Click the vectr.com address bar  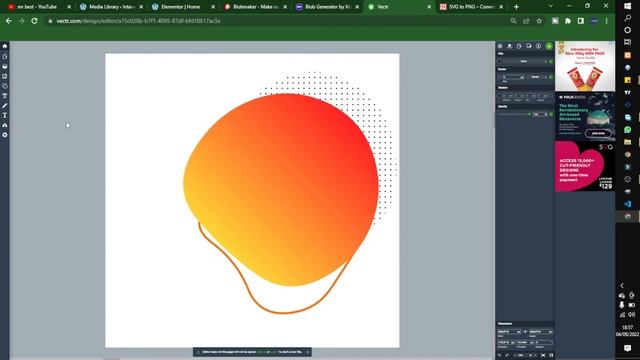point(278,21)
